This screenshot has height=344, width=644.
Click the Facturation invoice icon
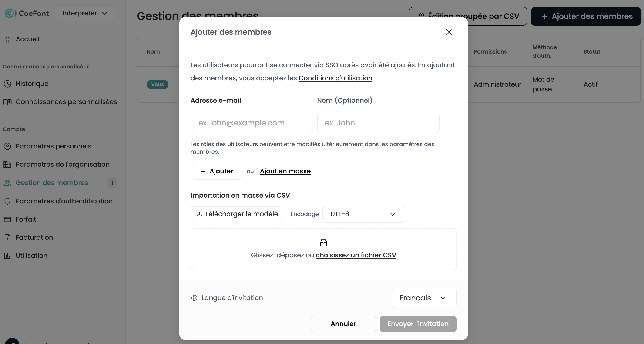pyautogui.click(x=7, y=237)
